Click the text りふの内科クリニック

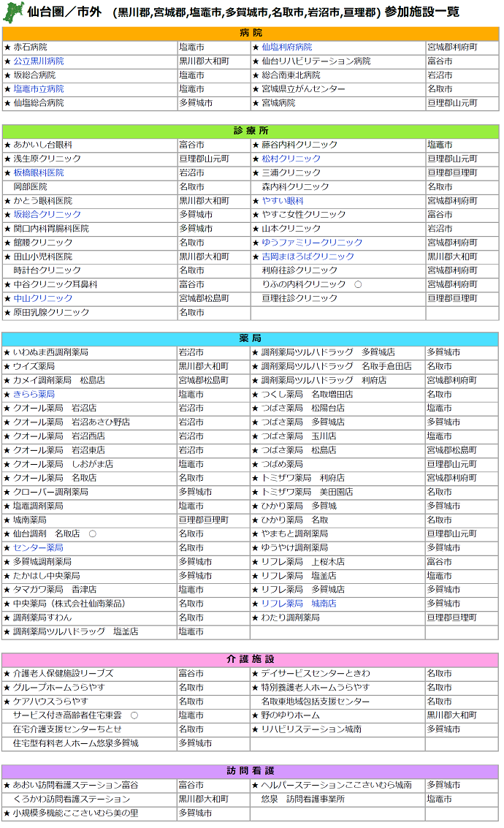304,284
